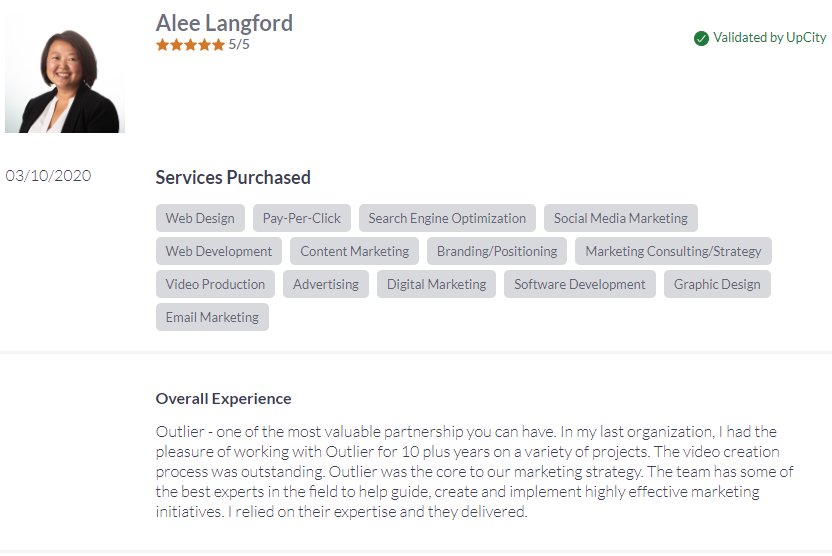This screenshot has width=832, height=556.
Task: Click the 03/10/2020 review date
Action: (x=48, y=176)
